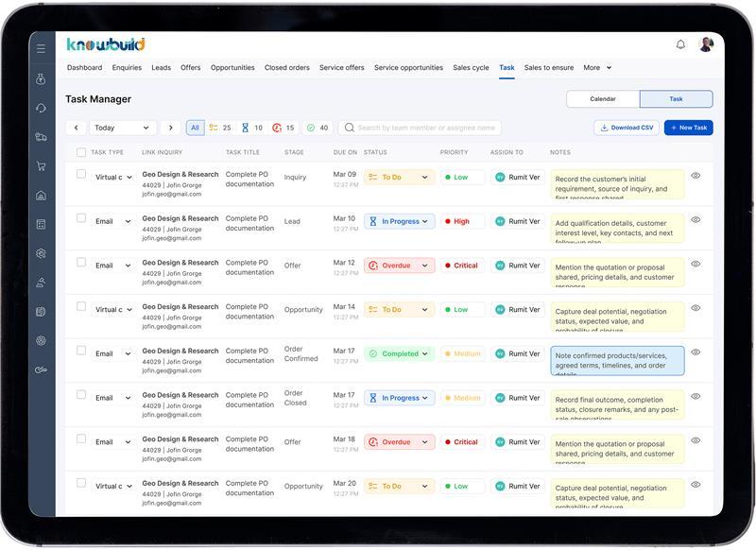
Task: Click High priority badge on Mar 10 row
Action: [x=462, y=221]
